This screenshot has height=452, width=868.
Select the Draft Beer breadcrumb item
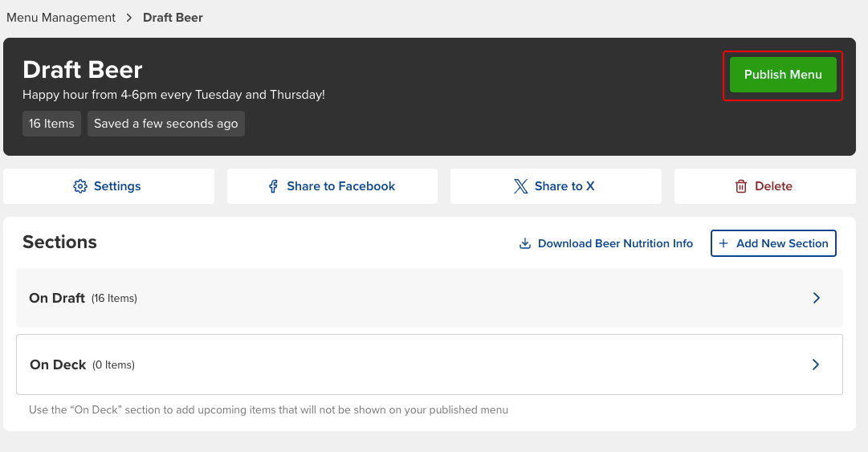pyautogui.click(x=173, y=18)
